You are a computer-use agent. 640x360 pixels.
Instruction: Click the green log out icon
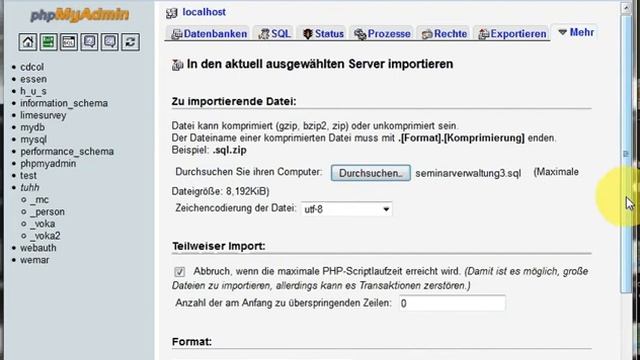pos(48,42)
